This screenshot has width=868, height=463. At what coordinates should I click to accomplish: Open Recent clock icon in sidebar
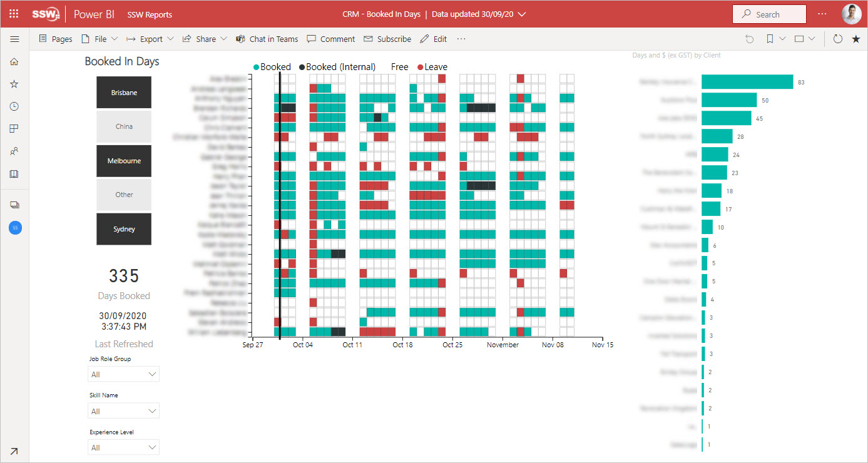14,106
